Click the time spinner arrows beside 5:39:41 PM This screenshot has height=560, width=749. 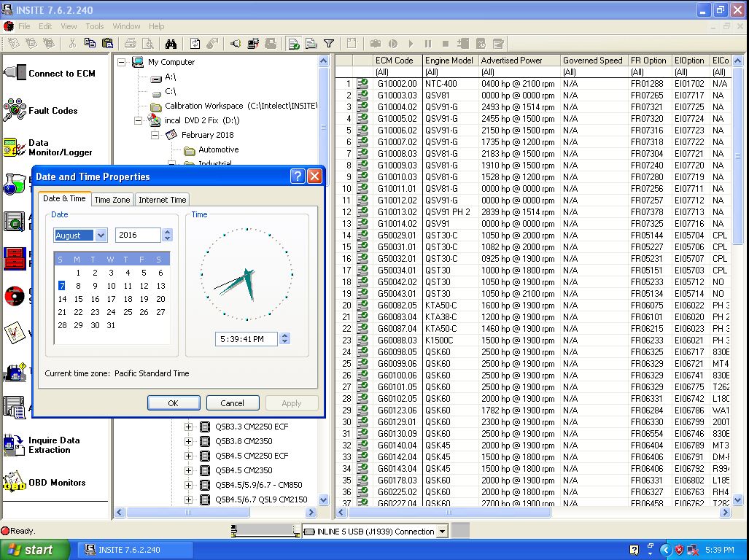[284, 338]
